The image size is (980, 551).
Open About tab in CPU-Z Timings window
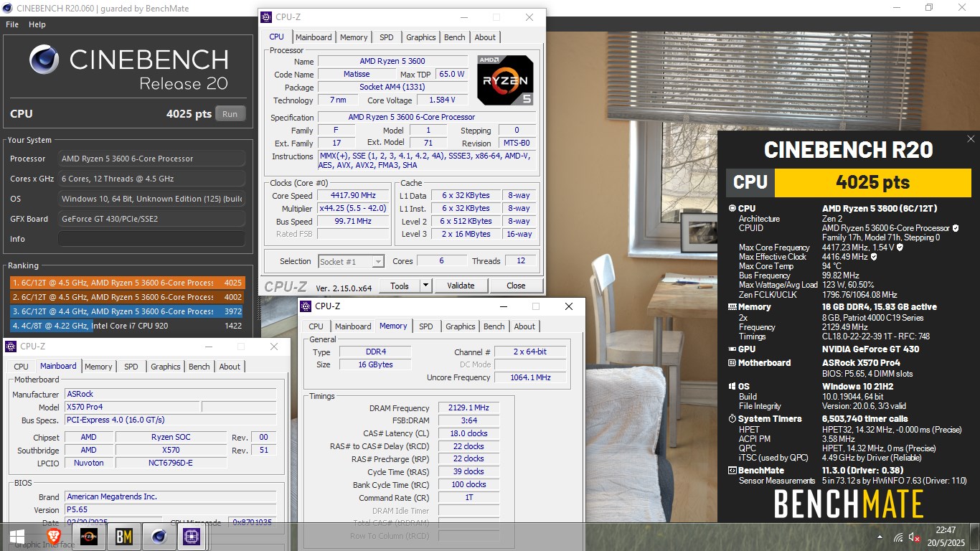(524, 326)
